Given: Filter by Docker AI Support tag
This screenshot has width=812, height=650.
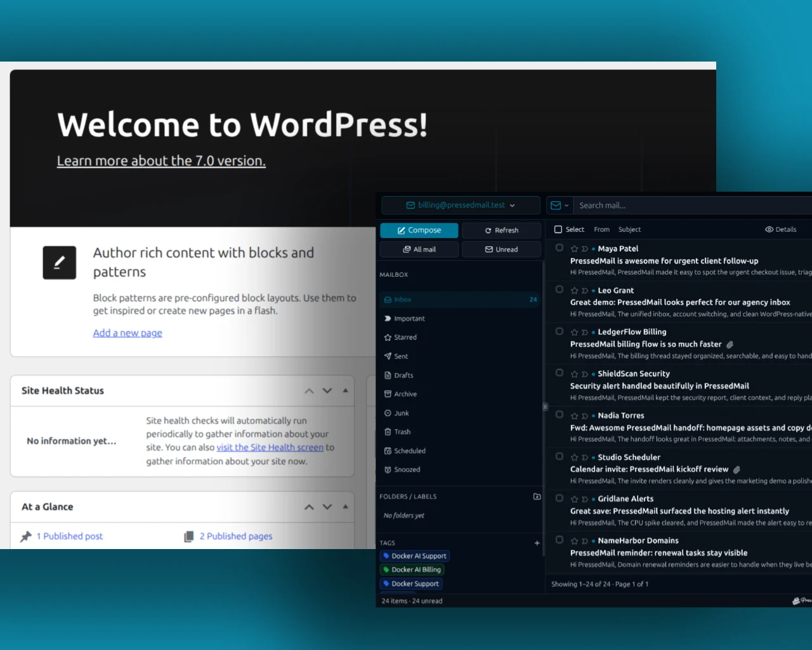Looking at the screenshot, I should coord(415,556).
